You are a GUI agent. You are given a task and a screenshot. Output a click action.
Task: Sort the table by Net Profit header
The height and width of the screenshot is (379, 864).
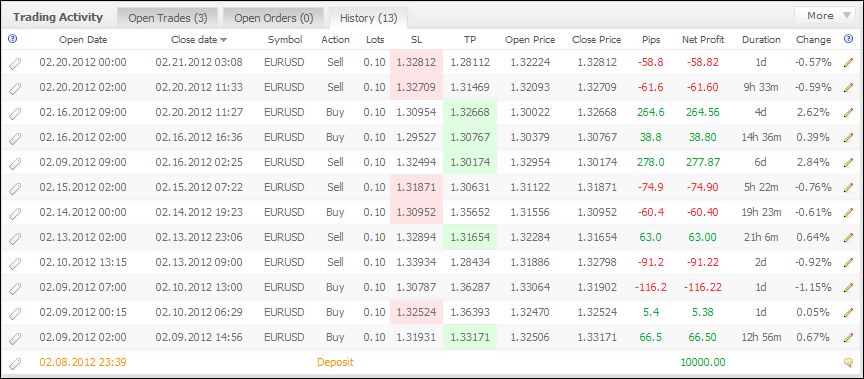point(703,40)
